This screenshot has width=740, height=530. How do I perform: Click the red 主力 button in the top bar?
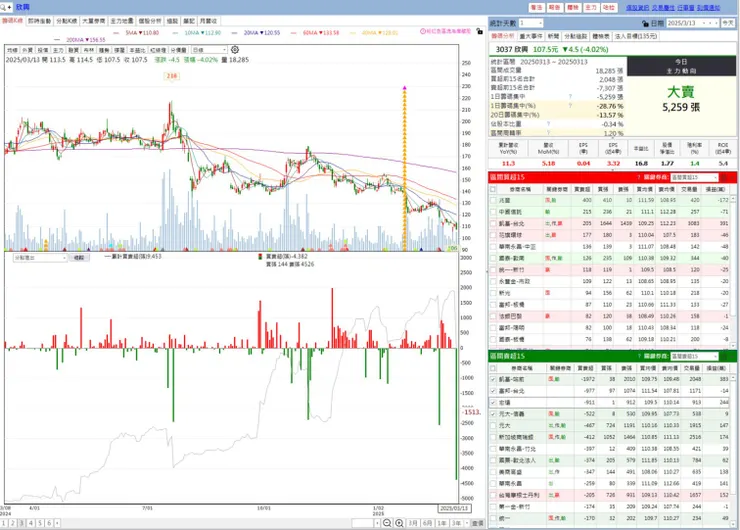(591, 8)
